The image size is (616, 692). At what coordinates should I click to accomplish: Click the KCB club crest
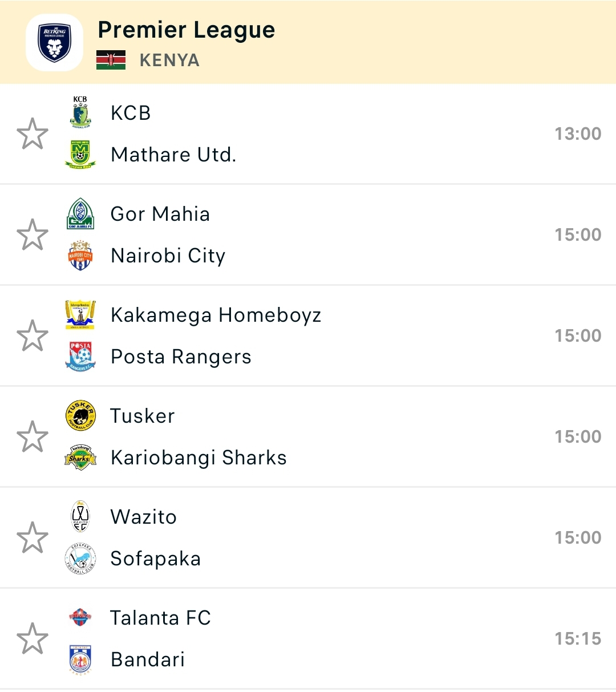pyautogui.click(x=80, y=112)
